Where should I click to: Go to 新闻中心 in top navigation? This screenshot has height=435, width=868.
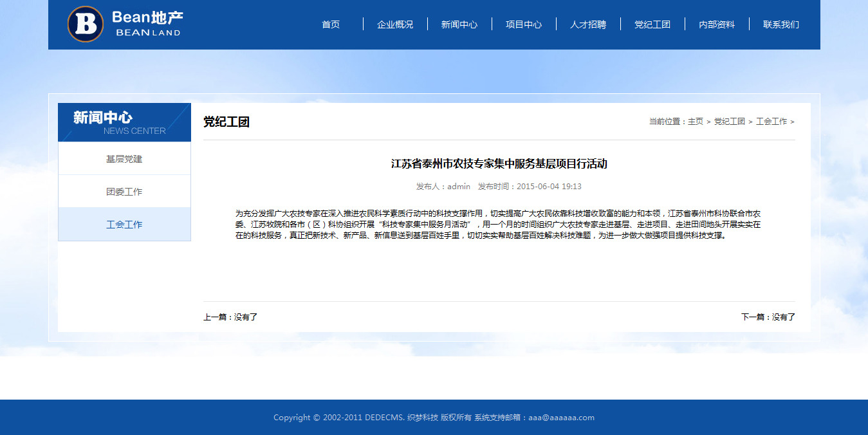tap(459, 24)
